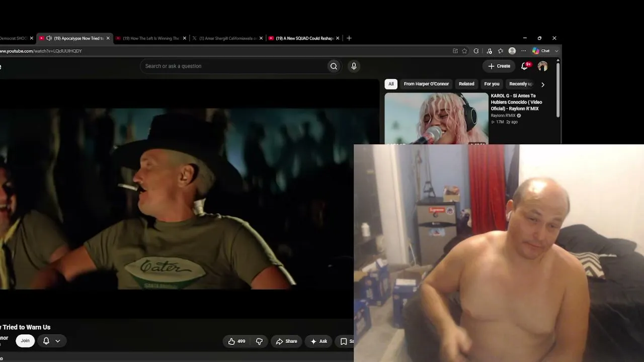Open the Raylonn R'MIX channel link
Screen dimensions: 644x362
503,116
